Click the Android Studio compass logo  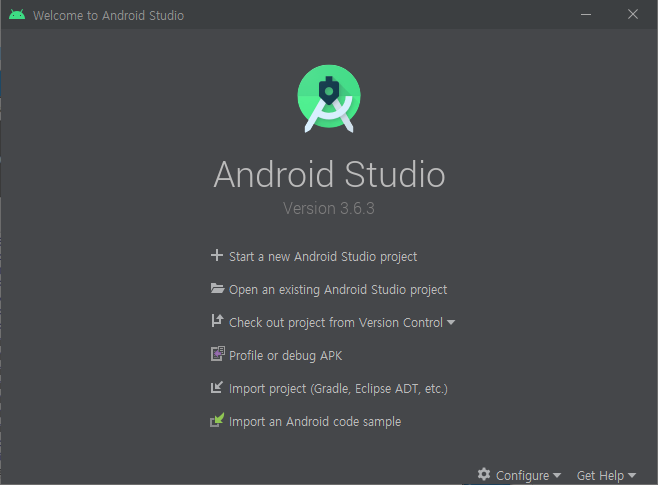click(329, 99)
